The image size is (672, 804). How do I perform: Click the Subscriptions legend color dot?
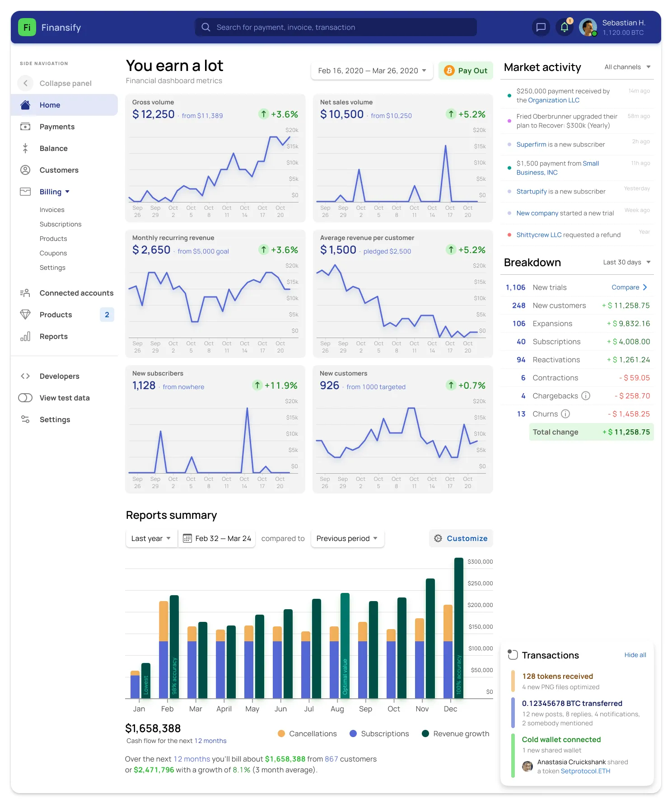click(x=353, y=733)
